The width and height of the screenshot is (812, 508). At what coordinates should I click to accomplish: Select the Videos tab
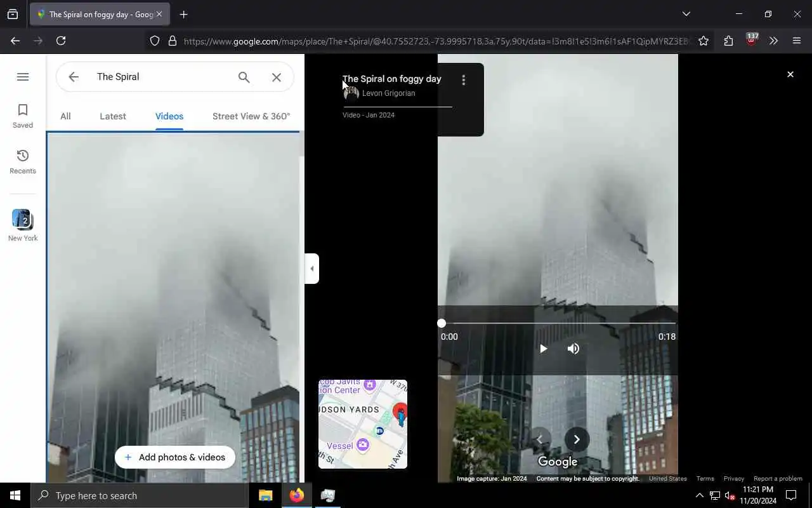point(169,116)
